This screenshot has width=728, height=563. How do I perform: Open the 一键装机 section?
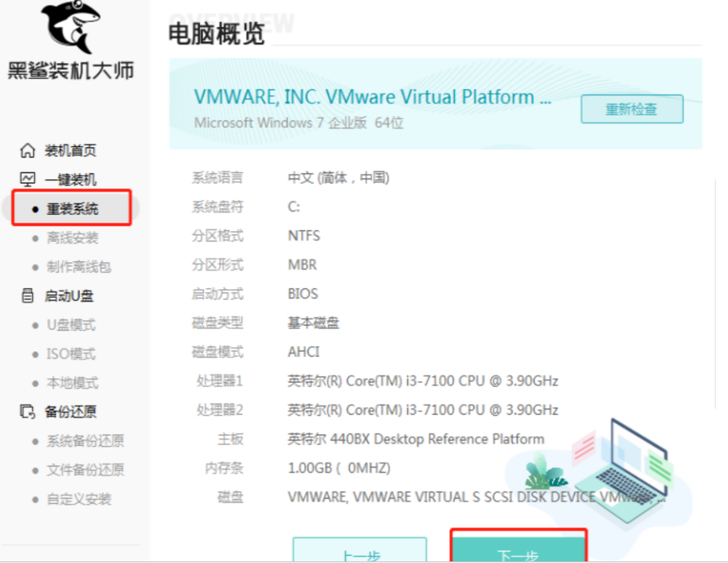click(71, 180)
